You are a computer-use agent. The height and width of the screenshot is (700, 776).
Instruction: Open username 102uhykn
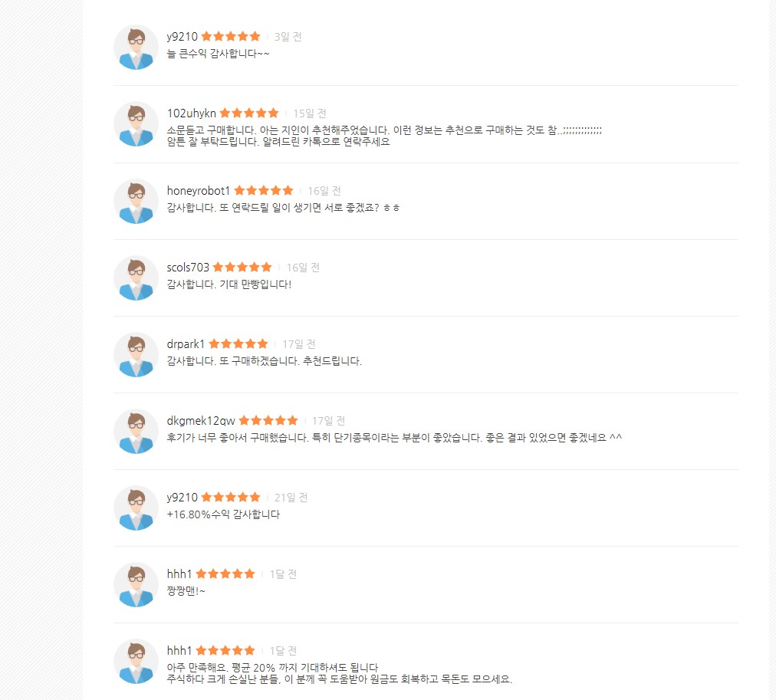pos(192,113)
